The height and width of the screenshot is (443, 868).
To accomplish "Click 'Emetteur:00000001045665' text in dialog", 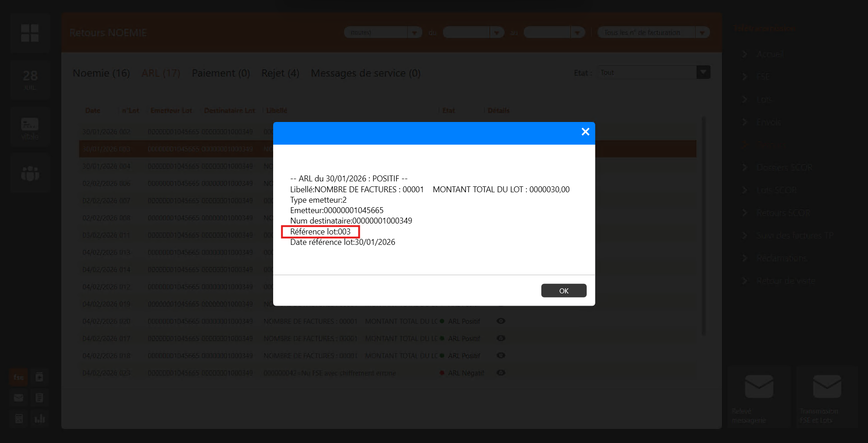I will (337, 210).
